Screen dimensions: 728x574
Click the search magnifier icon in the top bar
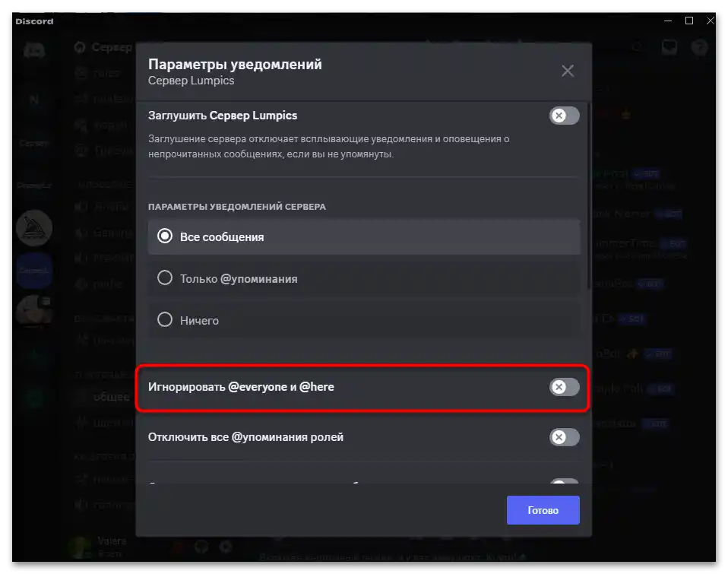(x=637, y=46)
